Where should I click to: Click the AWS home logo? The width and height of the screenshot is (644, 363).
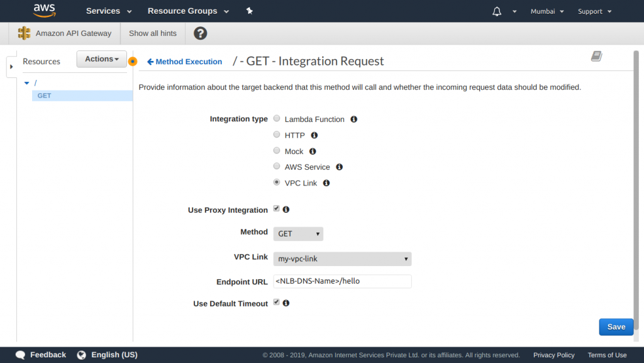coord(44,10)
